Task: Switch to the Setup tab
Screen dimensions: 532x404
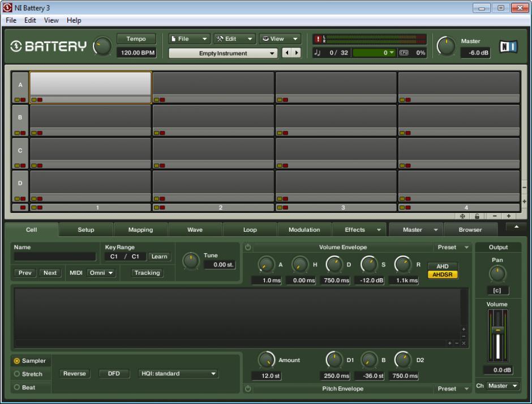Action: pyautogui.click(x=86, y=229)
